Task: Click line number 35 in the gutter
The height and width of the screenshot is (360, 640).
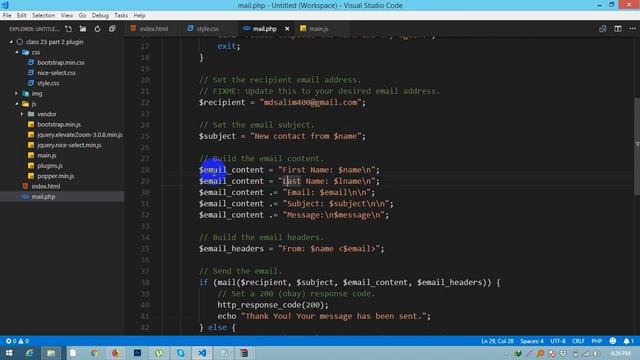Action: [145, 249]
